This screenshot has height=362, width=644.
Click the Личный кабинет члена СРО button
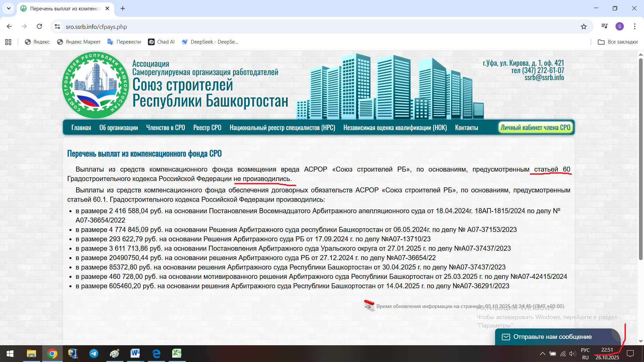(535, 128)
